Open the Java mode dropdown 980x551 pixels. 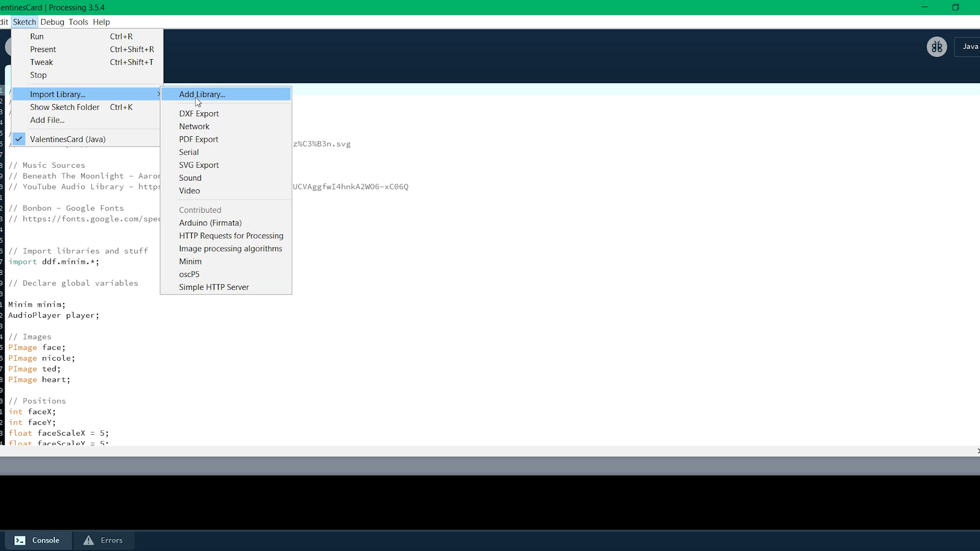point(969,46)
